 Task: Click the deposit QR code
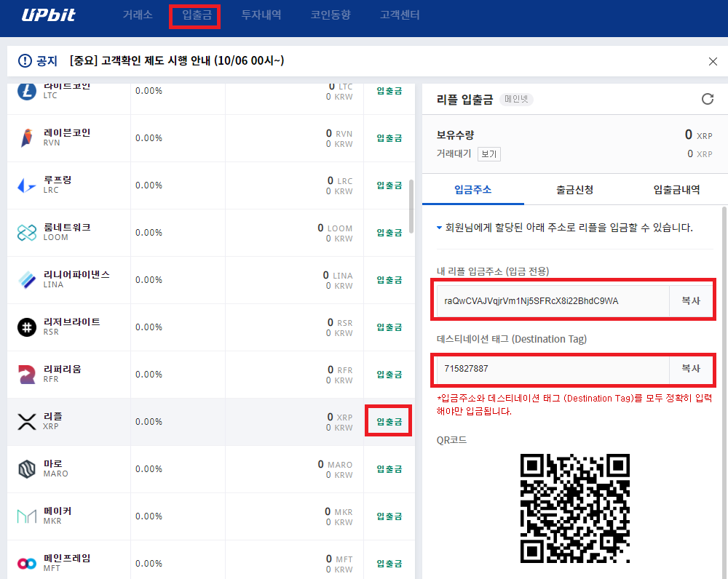tap(575, 508)
